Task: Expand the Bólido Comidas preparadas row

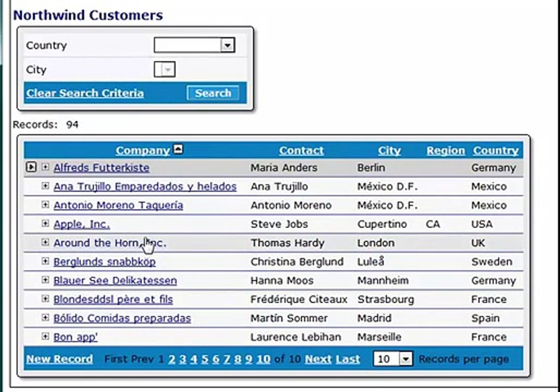Action: click(x=45, y=318)
